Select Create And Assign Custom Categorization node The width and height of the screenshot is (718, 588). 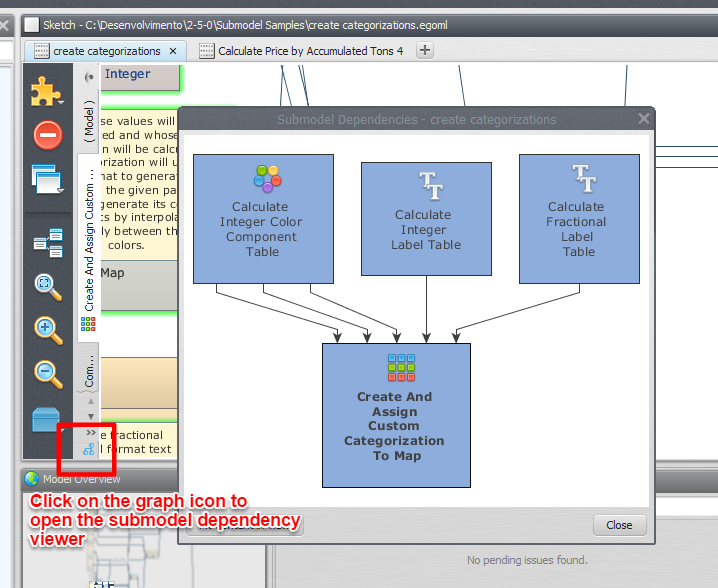pos(396,414)
